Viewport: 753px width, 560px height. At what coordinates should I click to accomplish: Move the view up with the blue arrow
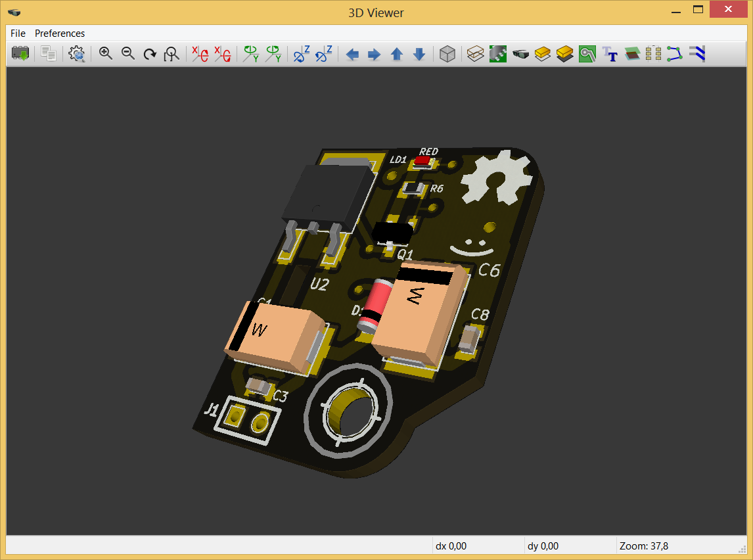pyautogui.click(x=397, y=54)
